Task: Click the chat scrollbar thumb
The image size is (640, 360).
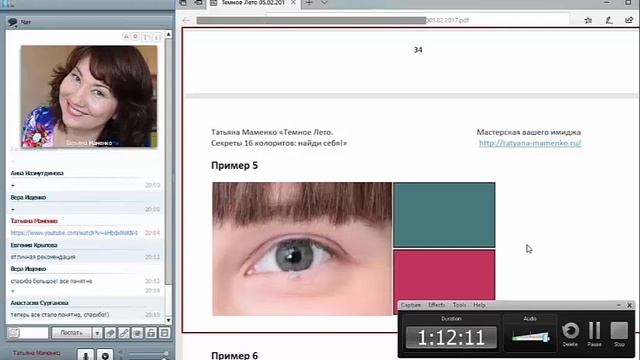Action: point(168,161)
